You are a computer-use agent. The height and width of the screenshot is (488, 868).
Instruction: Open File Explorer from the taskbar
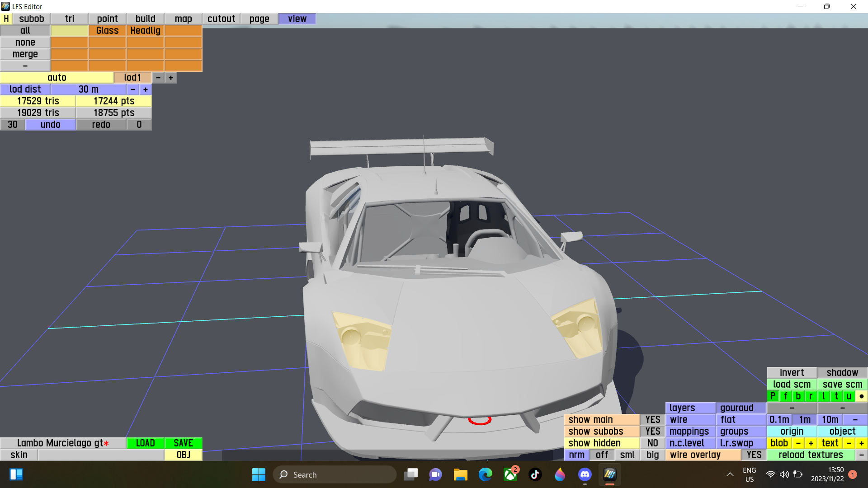click(x=460, y=474)
